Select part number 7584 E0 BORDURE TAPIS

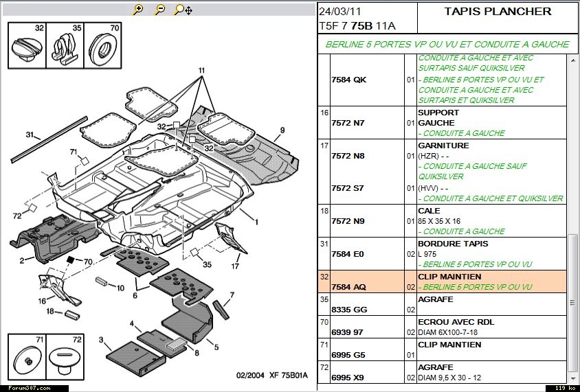pos(348,254)
